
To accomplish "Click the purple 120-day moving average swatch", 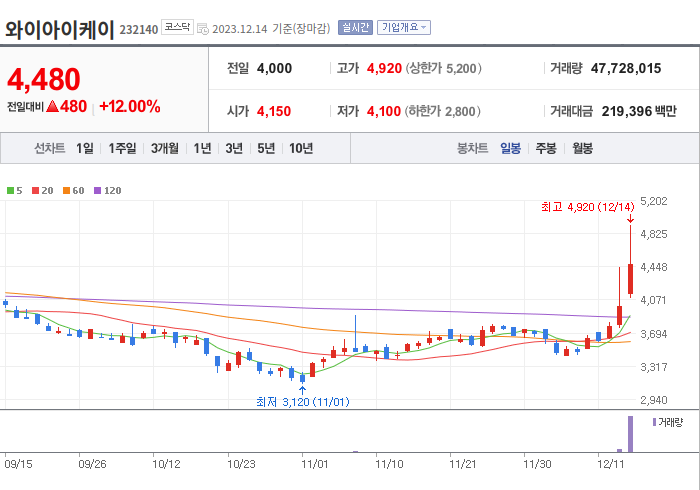I will (97, 191).
